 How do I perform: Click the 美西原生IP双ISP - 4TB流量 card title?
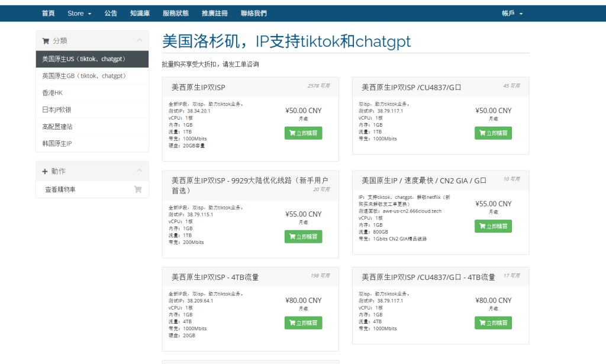215,277
